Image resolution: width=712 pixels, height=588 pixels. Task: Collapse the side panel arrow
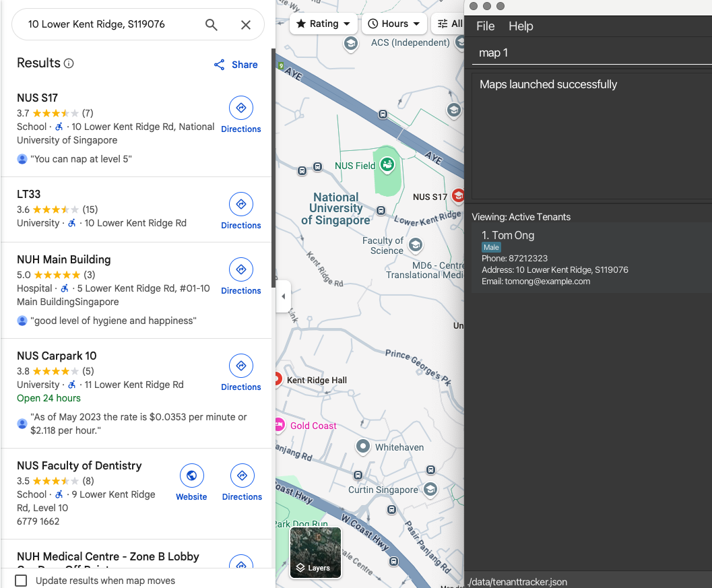[284, 296]
